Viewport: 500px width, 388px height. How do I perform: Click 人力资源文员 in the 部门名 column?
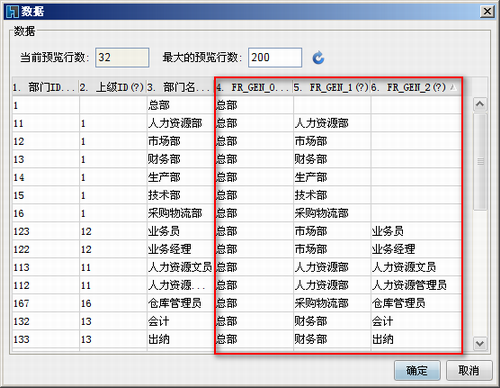[180, 268]
